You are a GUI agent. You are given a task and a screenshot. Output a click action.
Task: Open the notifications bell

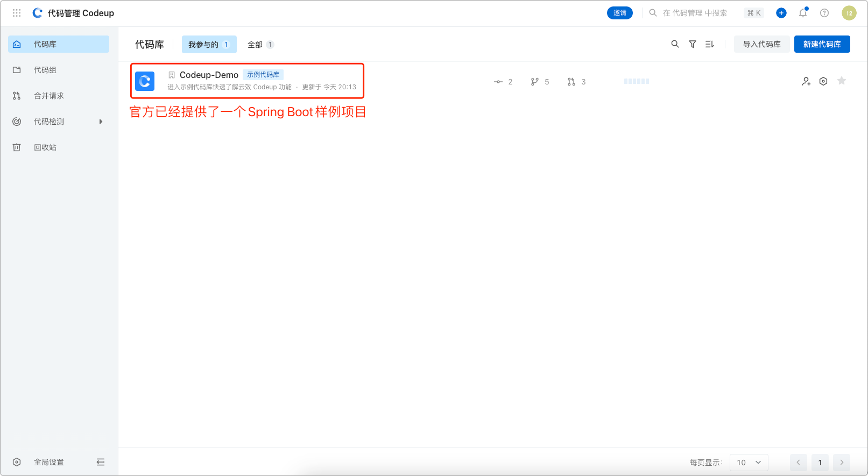[803, 13]
